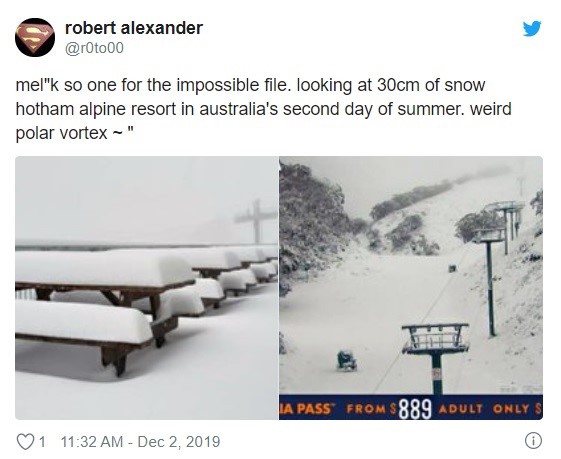Image resolution: width=561 pixels, height=459 pixels.
Task: Click the snow machine on the slope
Action: 346,360
